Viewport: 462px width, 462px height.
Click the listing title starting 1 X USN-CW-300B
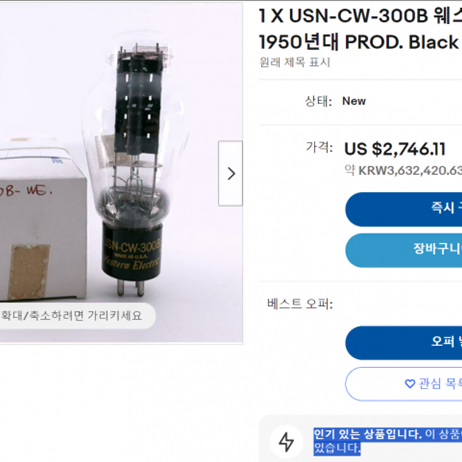tap(360, 29)
